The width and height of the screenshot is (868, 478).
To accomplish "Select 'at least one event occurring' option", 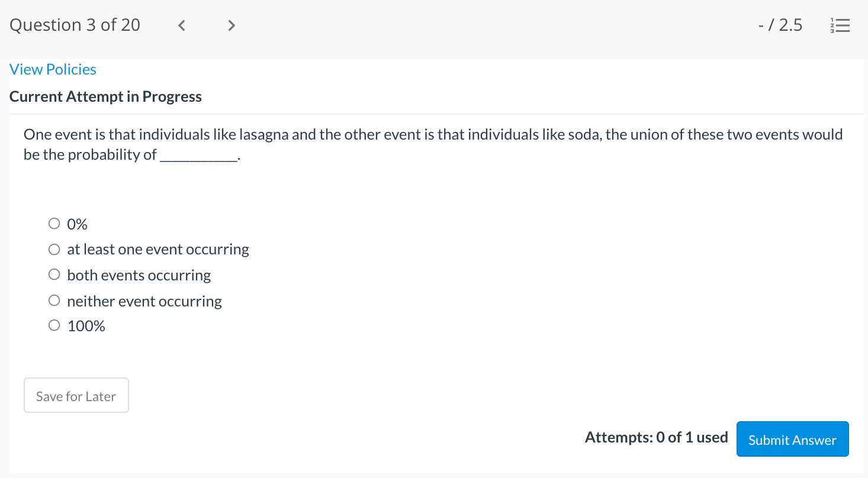I will (54, 248).
